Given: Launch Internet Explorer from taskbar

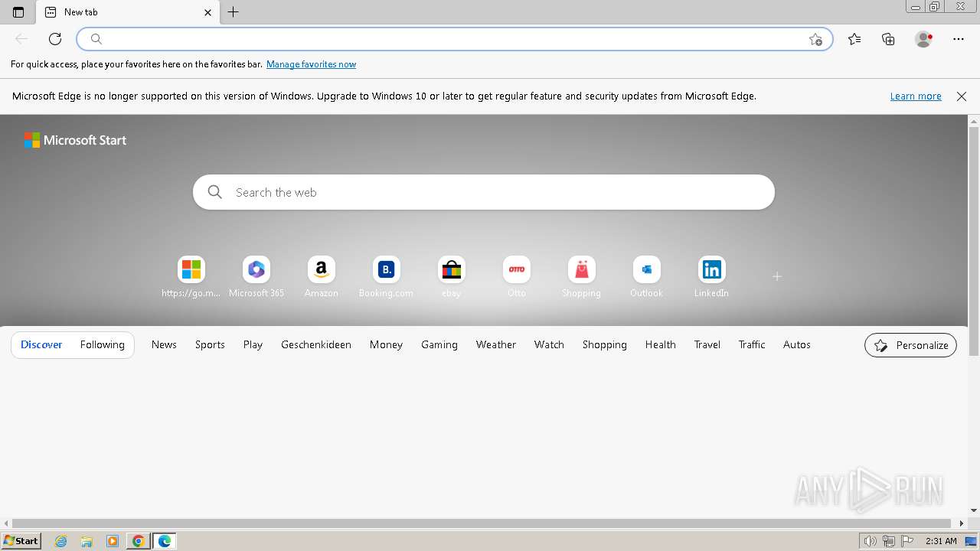Looking at the screenshot, I should [x=61, y=541].
